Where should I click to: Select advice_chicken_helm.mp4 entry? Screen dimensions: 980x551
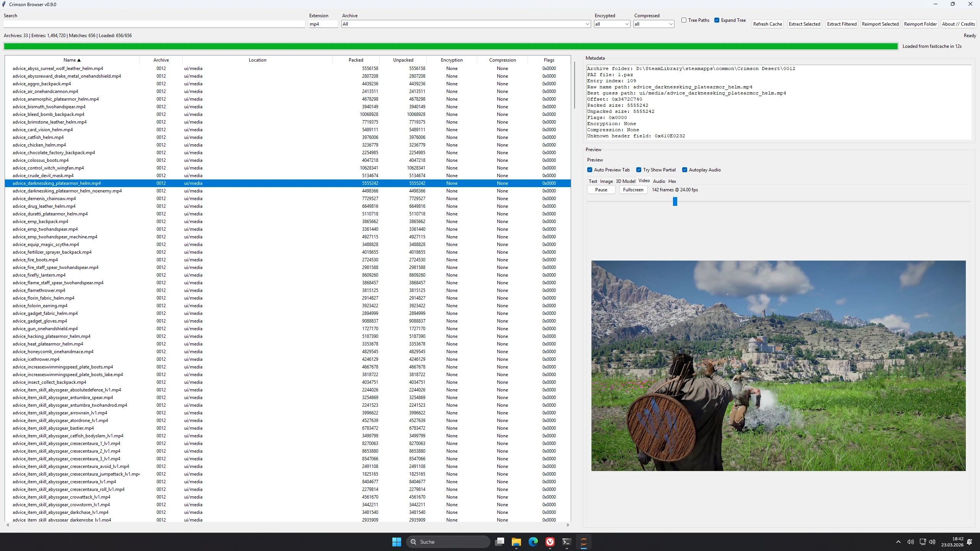(287, 145)
